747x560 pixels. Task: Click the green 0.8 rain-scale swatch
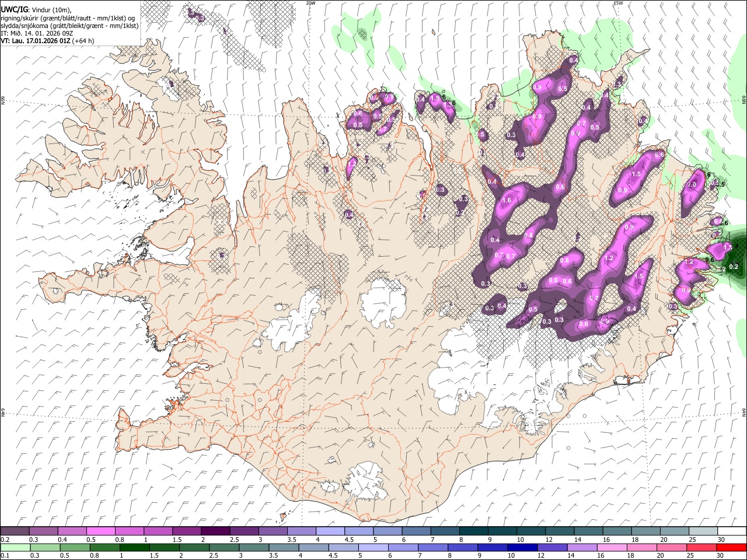coord(104,547)
